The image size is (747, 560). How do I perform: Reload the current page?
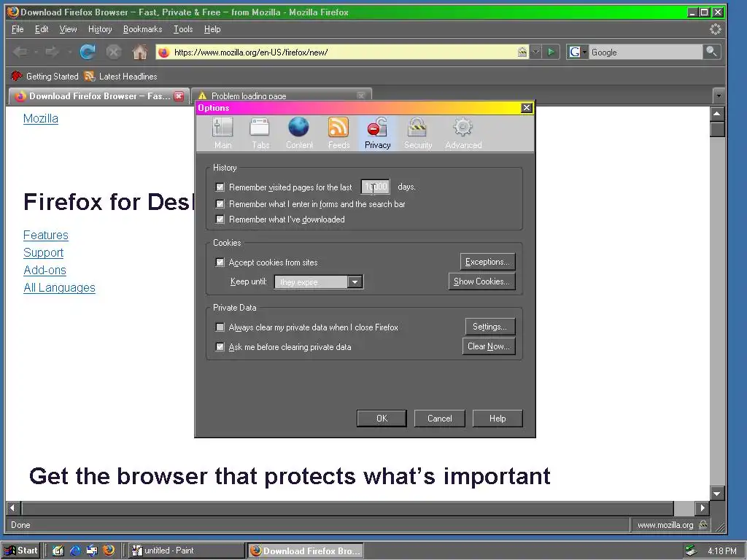click(88, 52)
